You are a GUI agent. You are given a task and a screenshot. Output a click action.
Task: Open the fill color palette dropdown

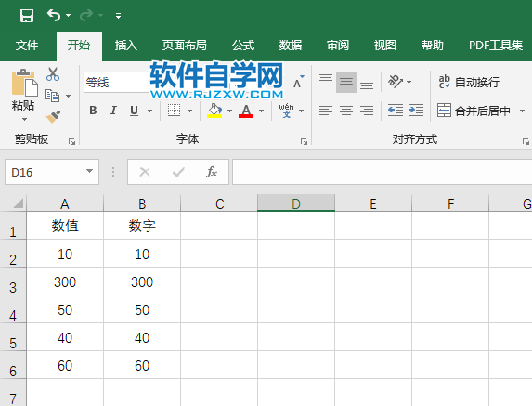point(229,111)
